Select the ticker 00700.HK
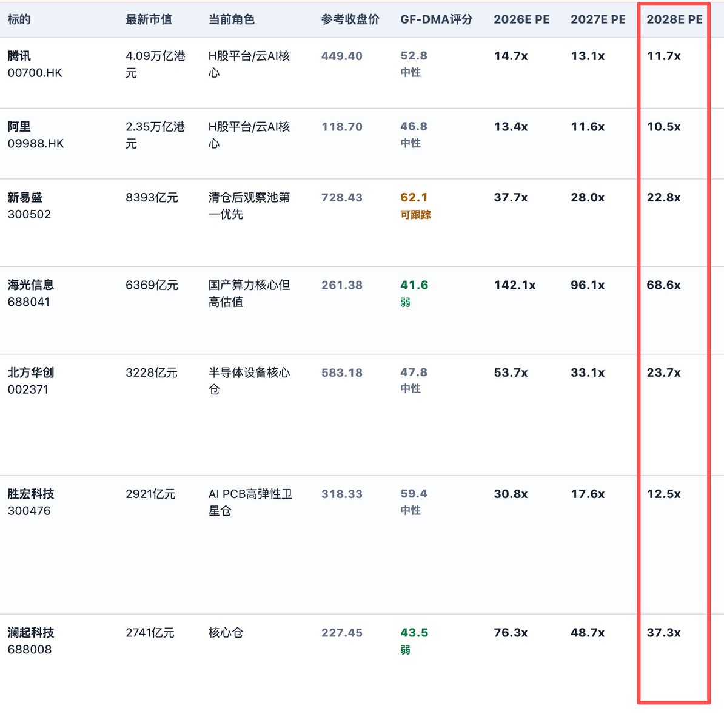Screen dimensions: 724x728 click(35, 73)
